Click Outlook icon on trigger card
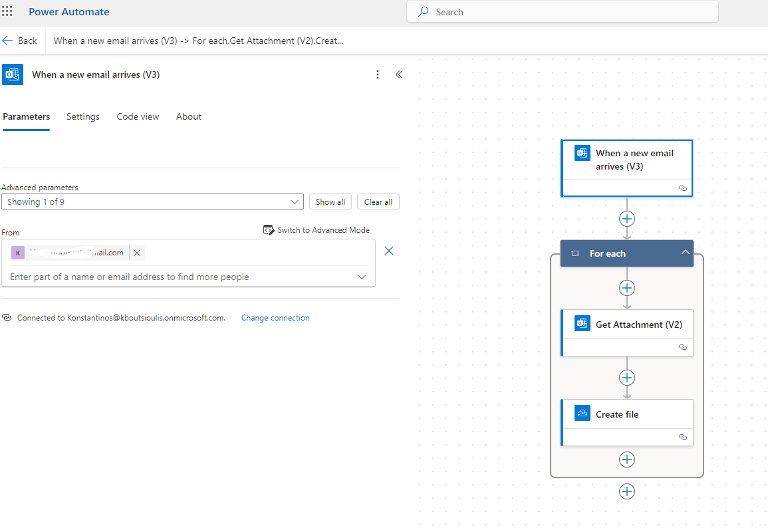 (582, 154)
